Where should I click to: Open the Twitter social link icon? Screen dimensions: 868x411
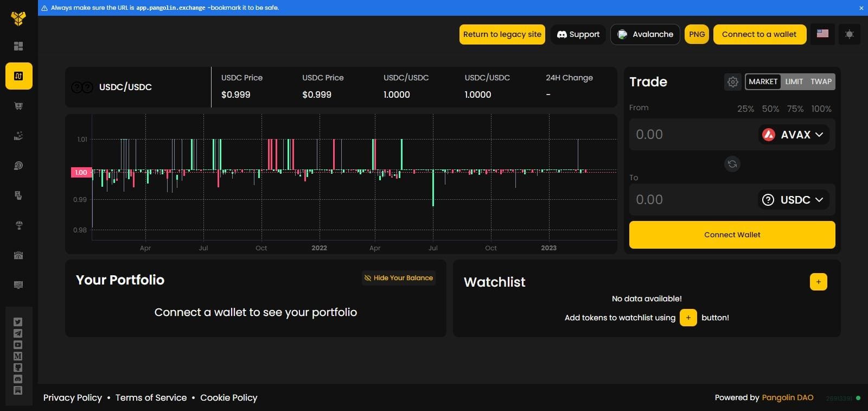18,322
